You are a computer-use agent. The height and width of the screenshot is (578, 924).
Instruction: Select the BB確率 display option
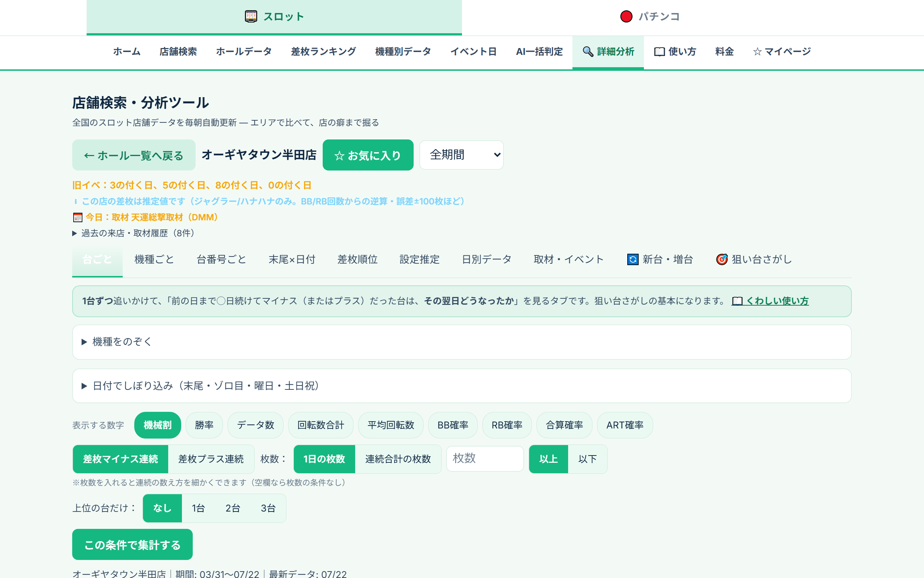click(x=453, y=425)
